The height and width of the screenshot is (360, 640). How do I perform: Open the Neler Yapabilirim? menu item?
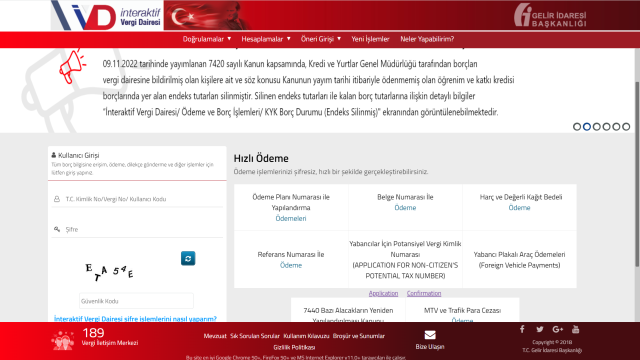pyautogui.click(x=427, y=39)
